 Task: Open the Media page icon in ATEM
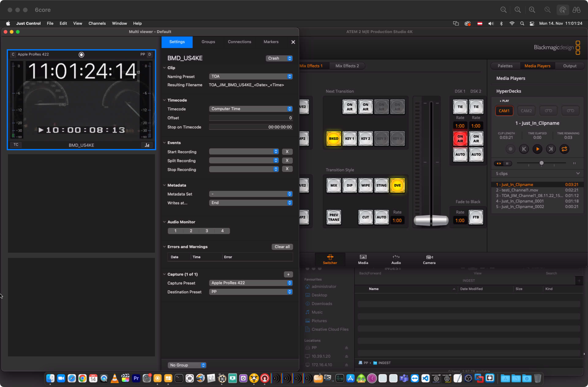tap(363, 259)
